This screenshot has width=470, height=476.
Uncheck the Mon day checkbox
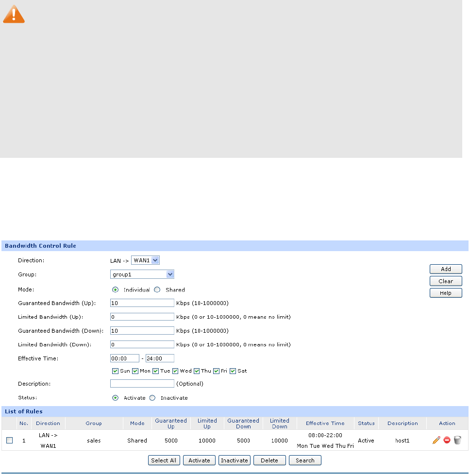click(135, 371)
